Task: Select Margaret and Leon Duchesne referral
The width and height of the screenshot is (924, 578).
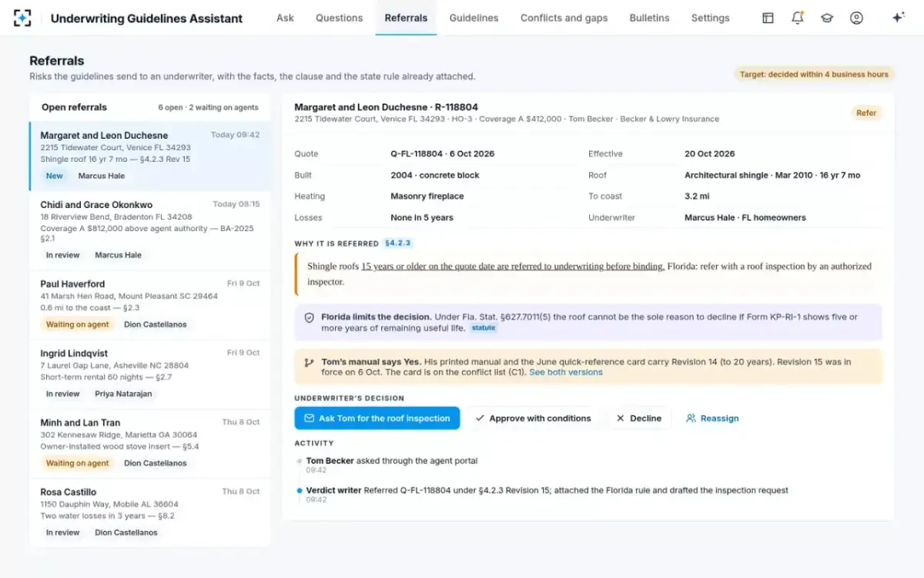Action: point(150,156)
